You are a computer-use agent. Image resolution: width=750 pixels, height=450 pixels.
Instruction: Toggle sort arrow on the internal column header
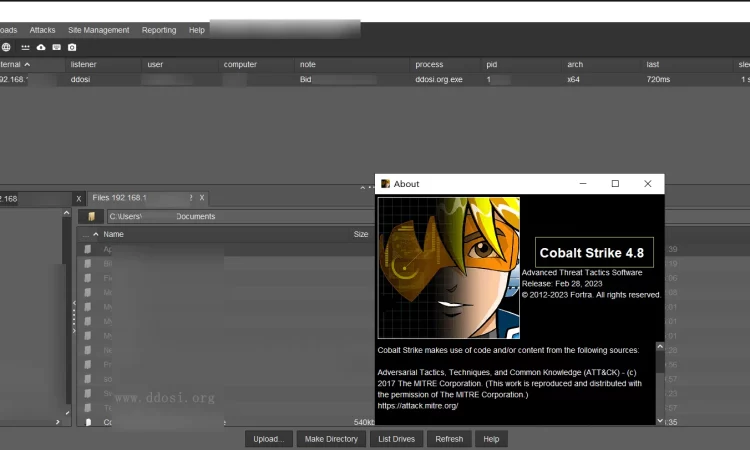(x=27, y=65)
